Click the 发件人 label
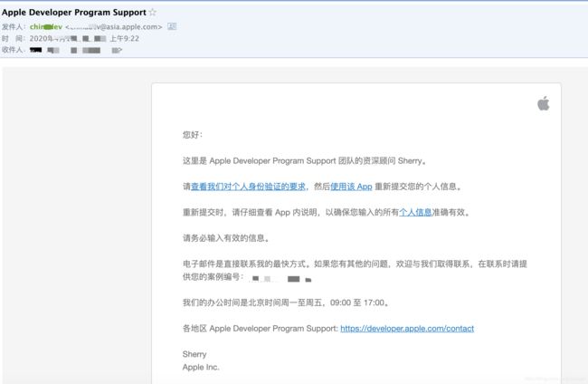 click(x=13, y=26)
